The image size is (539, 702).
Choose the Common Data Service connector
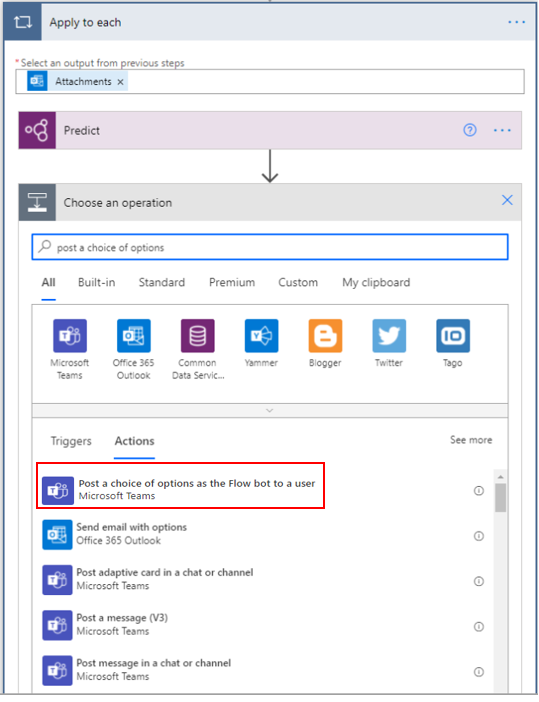197,349
